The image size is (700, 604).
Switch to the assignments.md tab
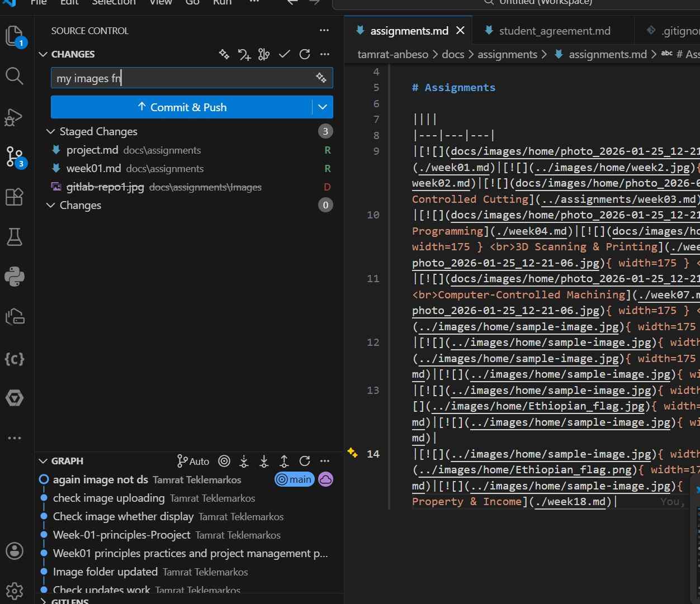pyautogui.click(x=409, y=31)
